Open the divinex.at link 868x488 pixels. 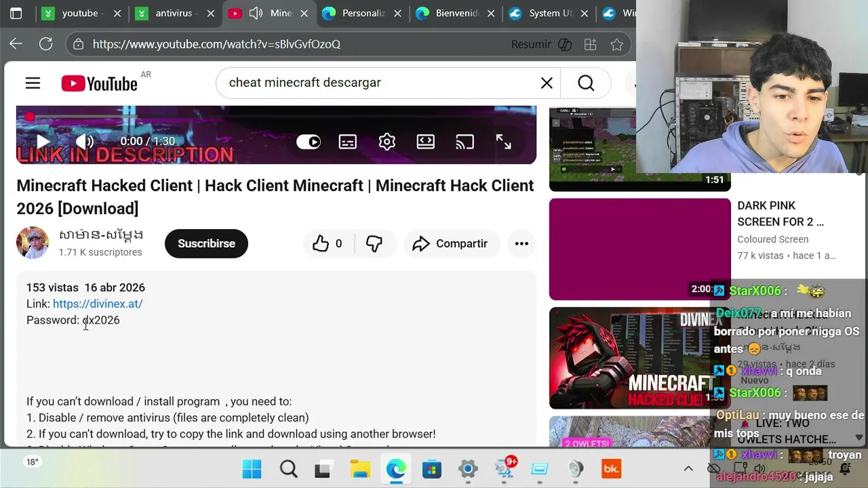[x=98, y=304]
